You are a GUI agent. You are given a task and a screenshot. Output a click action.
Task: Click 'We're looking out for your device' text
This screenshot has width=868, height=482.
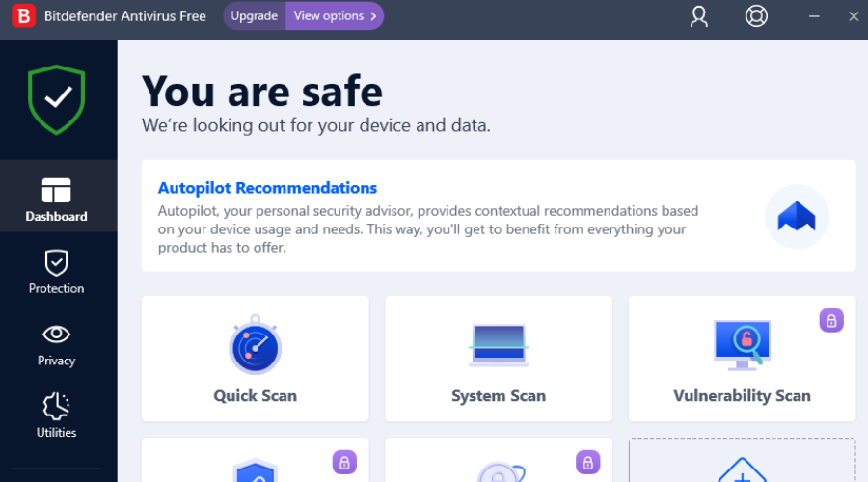[x=316, y=125]
